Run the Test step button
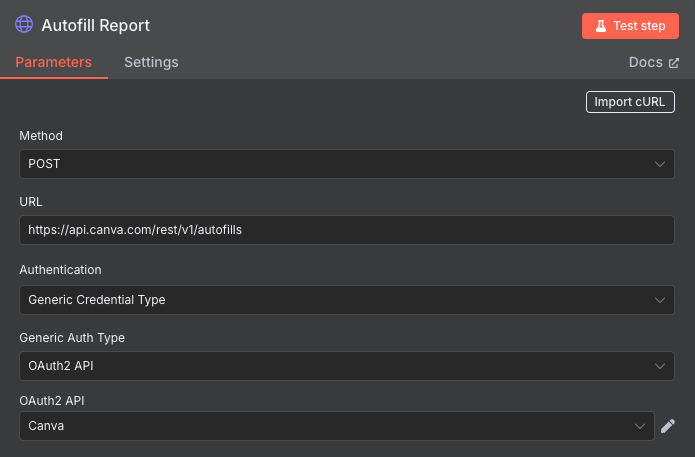The height and width of the screenshot is (457, 695). 630,26
